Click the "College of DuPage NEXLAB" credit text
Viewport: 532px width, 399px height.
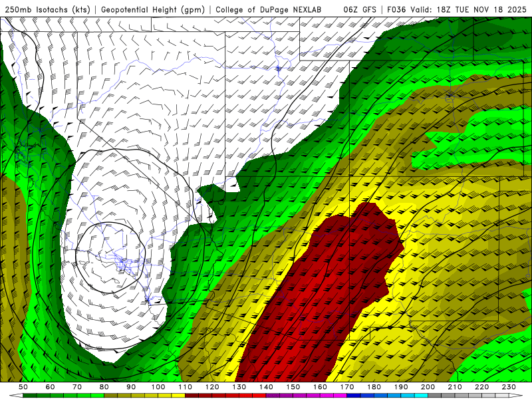point(269,10)
